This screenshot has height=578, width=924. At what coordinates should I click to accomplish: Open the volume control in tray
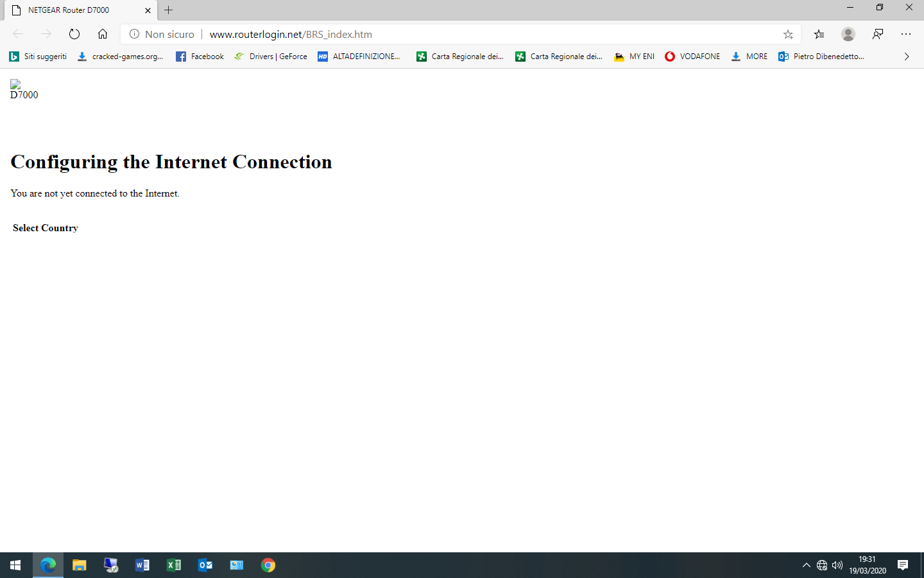837,565
